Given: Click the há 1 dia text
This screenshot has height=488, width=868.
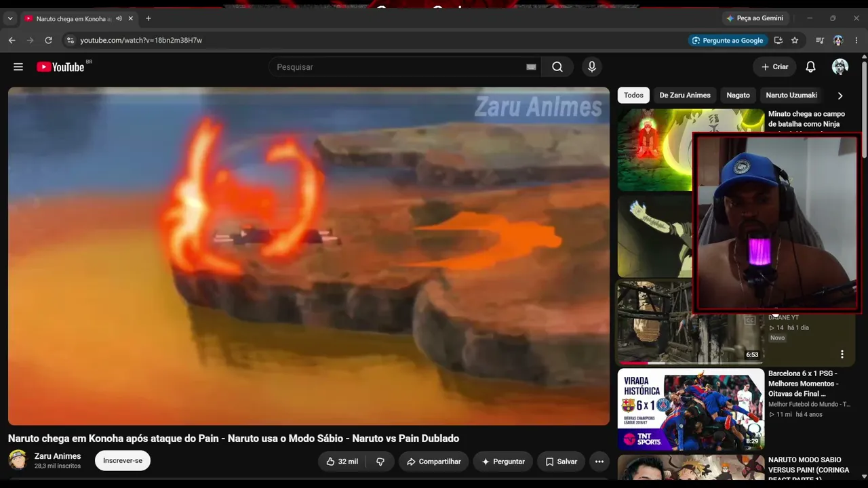Looking at the screenshot, I should 798,328.
